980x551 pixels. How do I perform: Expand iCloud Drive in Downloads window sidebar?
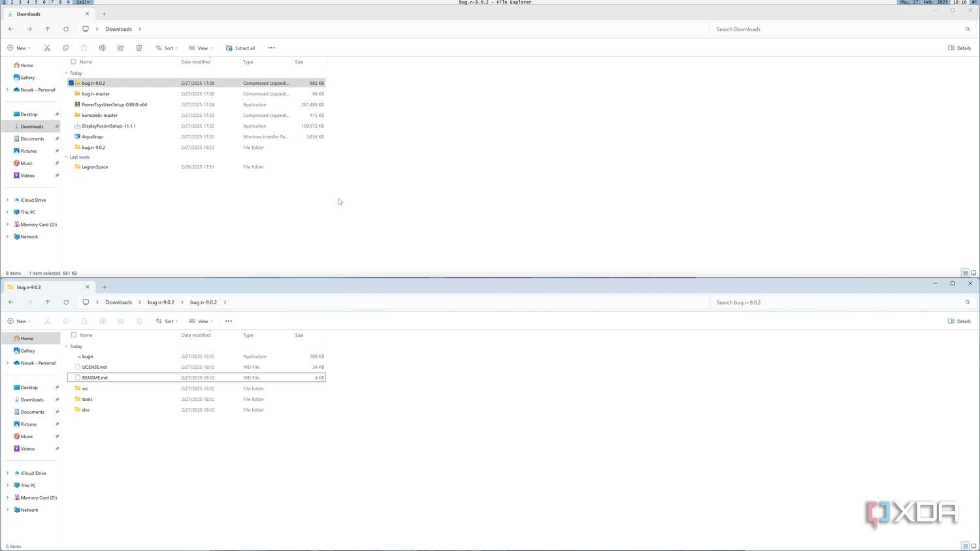click(x=7, y=200)
